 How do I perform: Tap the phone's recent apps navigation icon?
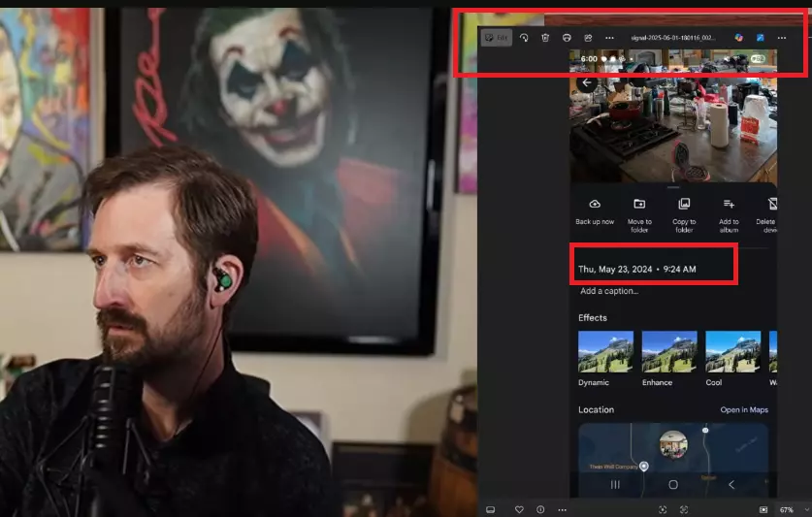pos(615,484)
